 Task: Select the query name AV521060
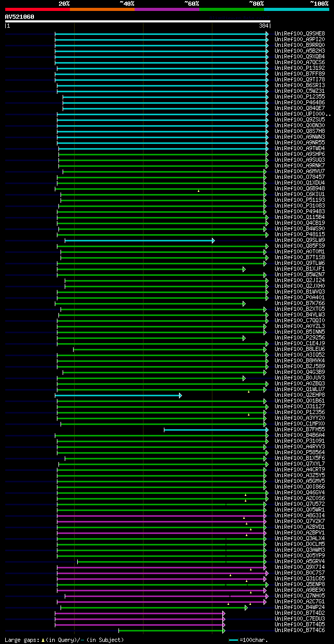(20, 17)
